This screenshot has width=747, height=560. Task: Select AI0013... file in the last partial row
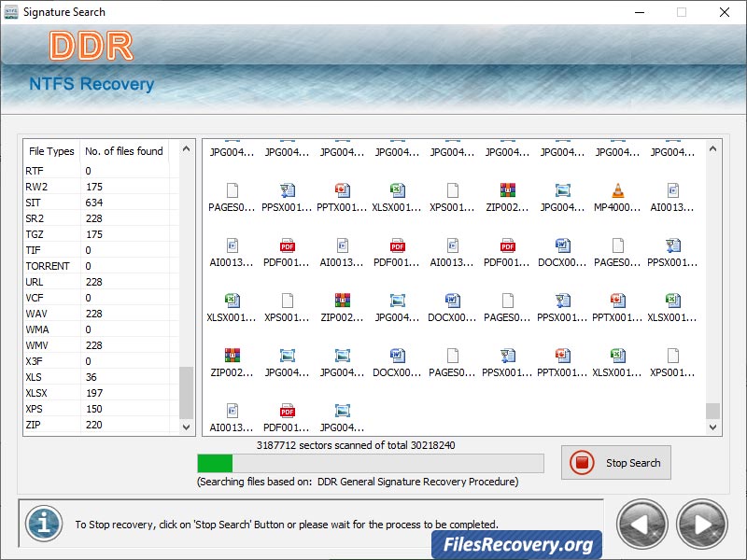click(x=232, y=418)
